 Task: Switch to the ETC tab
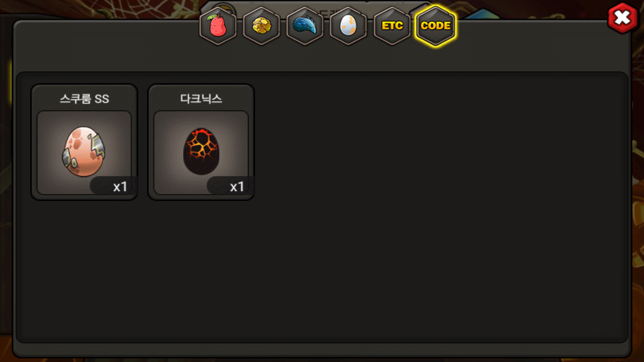392,26
